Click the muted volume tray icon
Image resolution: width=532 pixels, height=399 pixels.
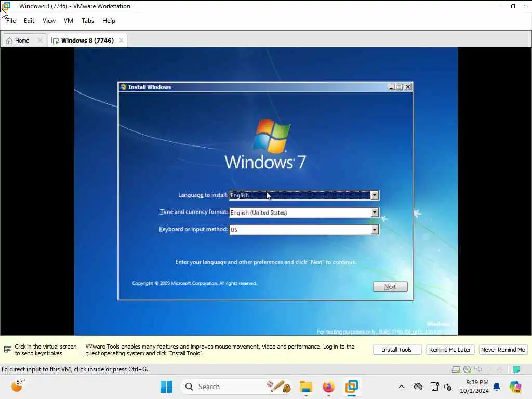(x=448, y=387)
